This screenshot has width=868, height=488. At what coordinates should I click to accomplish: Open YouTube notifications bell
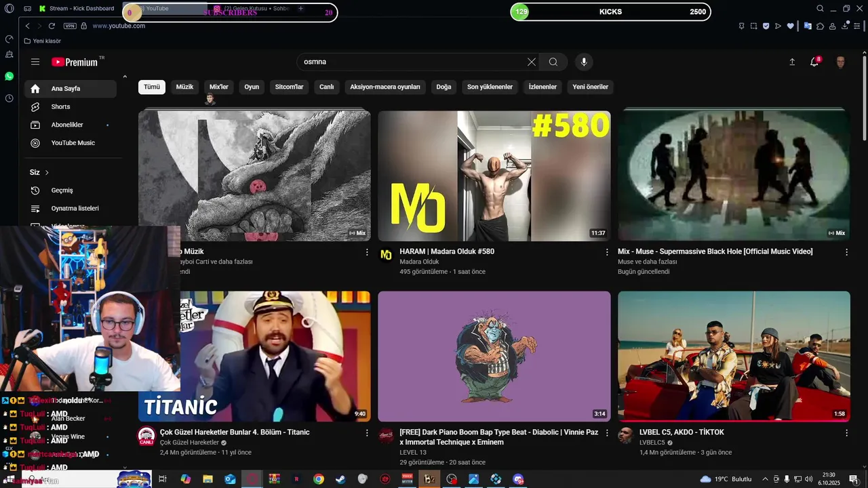tap(814, 62)
